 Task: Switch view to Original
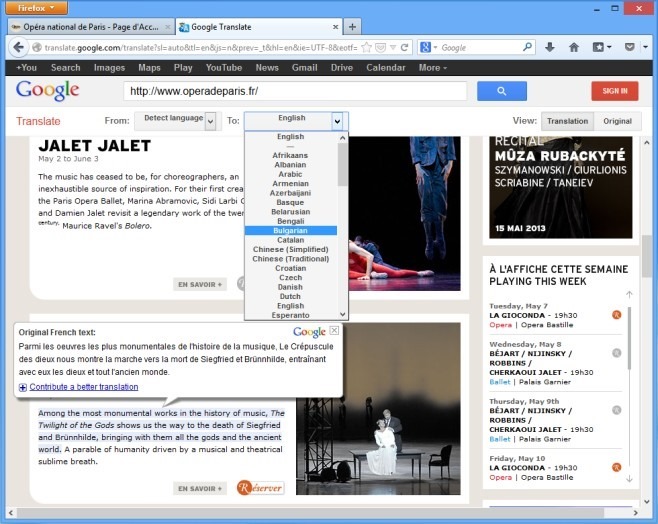617,121
